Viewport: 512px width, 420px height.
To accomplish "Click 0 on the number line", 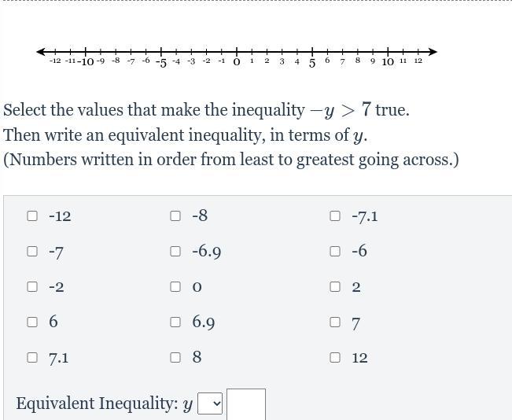I will pos(237,53).
